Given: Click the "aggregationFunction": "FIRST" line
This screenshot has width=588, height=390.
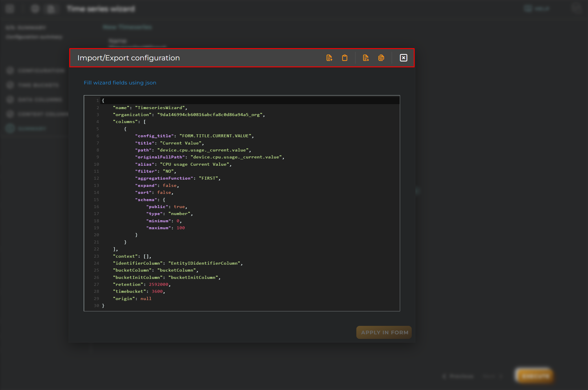Looking at the screenshot, I should [178, 178].
